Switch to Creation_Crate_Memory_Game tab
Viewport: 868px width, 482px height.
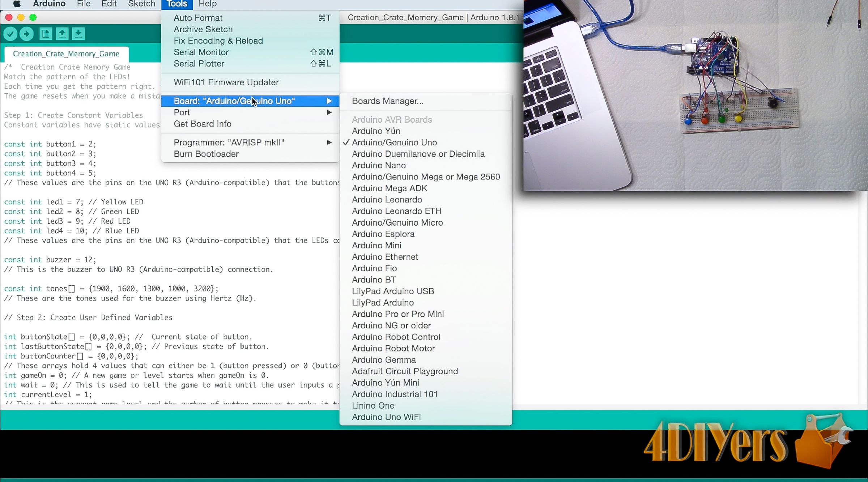66,54
